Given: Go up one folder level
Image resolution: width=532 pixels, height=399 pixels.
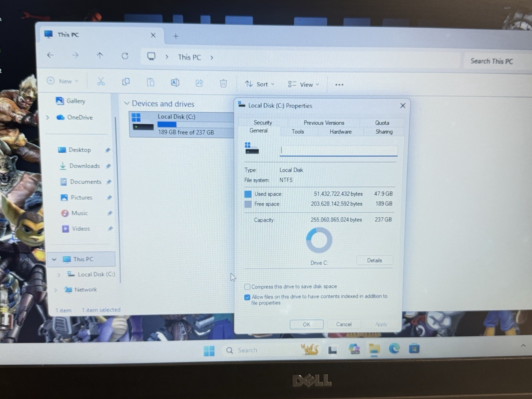Looking at the screenshot, I should 100,56.
